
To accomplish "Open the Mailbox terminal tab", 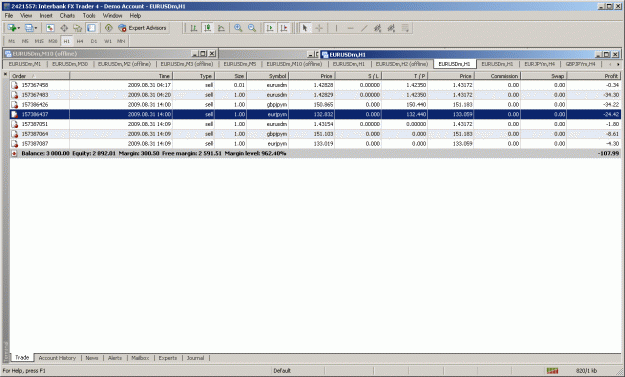I will [x=140, y=358].
